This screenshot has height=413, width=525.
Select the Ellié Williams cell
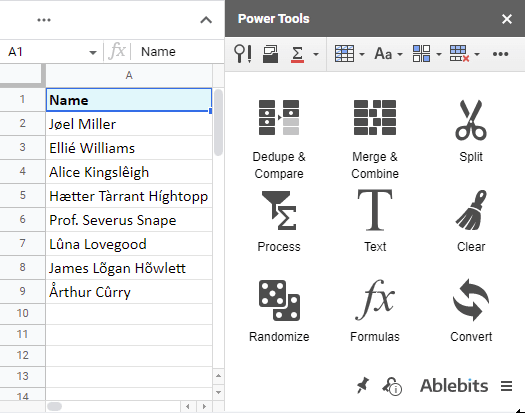129,148
